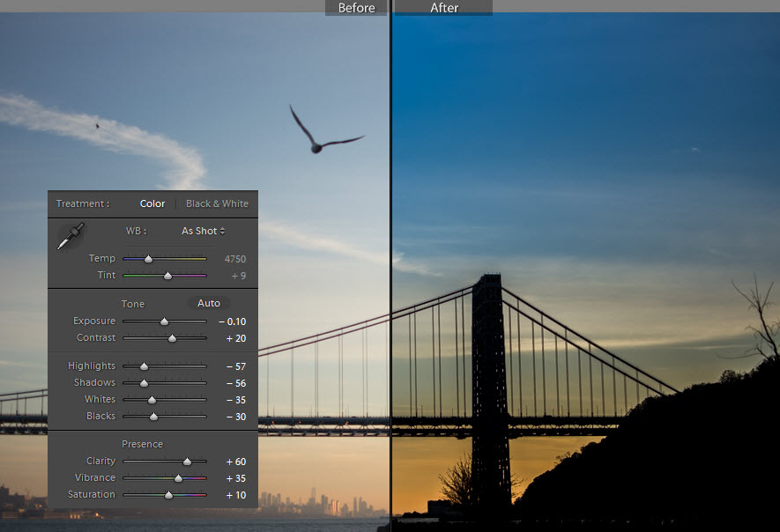Click the After view label

444,8
